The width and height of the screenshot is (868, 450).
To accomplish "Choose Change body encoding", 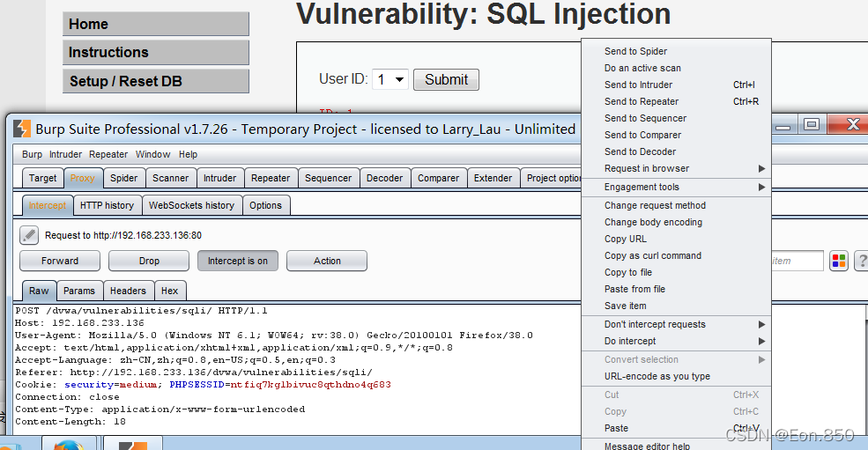I will point(676,222).
